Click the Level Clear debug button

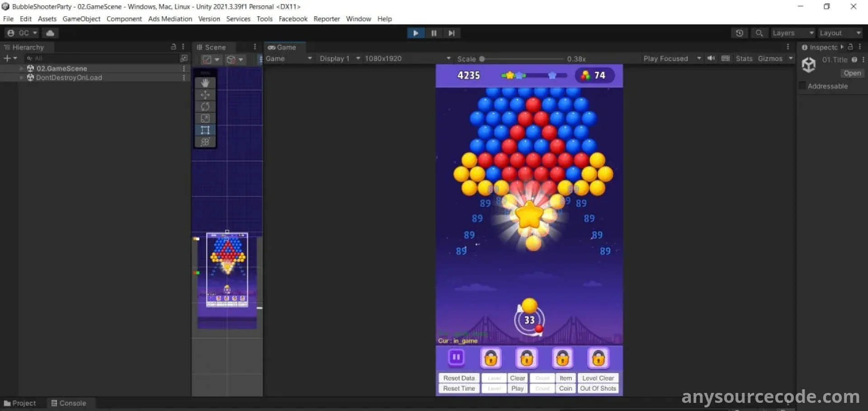click(x=598, y=378)
